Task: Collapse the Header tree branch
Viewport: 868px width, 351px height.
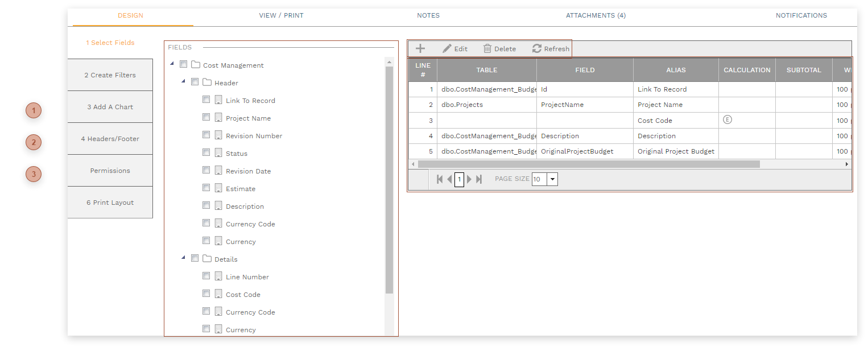Action: coord(183,81)
